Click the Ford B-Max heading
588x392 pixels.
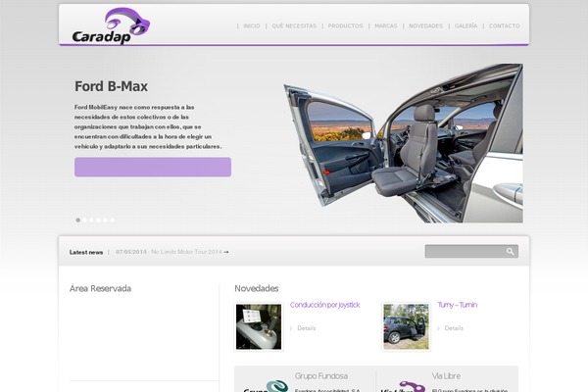click(111, 86)
